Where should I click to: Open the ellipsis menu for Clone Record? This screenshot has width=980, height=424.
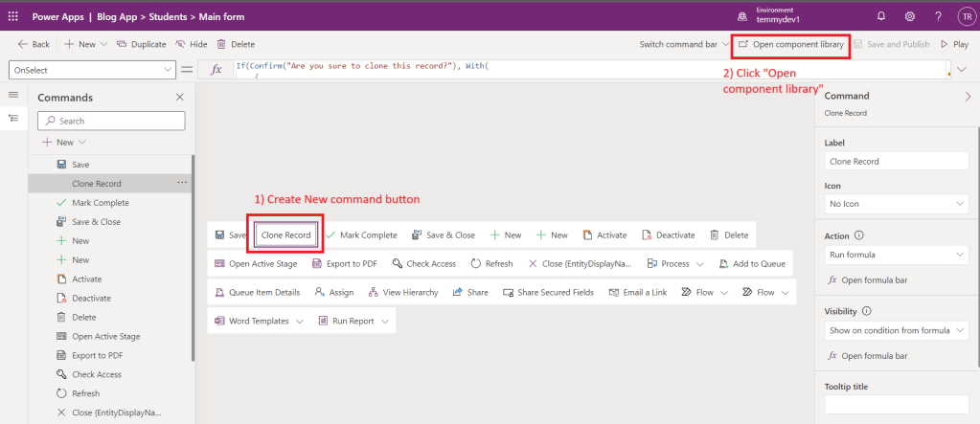182,183
